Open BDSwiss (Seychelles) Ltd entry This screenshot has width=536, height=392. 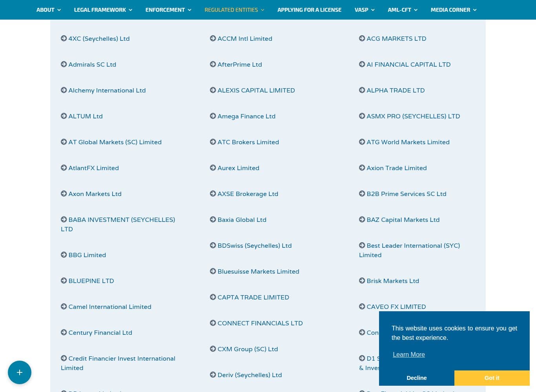pos(254,245)
